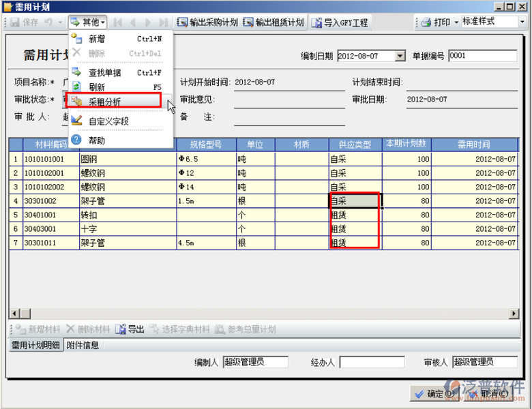Click the 规格型号 column header
The width and height of the screenshot is (532, 409).
pos(206,145)
